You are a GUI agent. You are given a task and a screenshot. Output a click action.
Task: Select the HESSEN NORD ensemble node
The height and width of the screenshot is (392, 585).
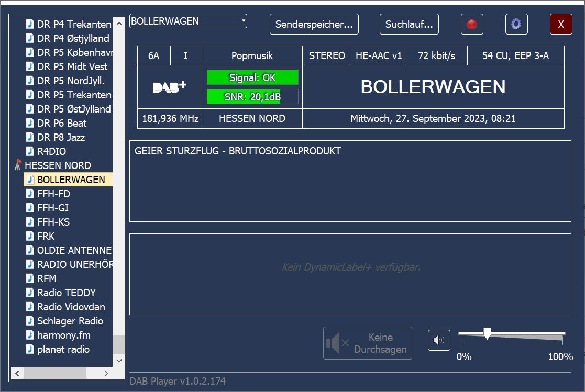[58, 165]
